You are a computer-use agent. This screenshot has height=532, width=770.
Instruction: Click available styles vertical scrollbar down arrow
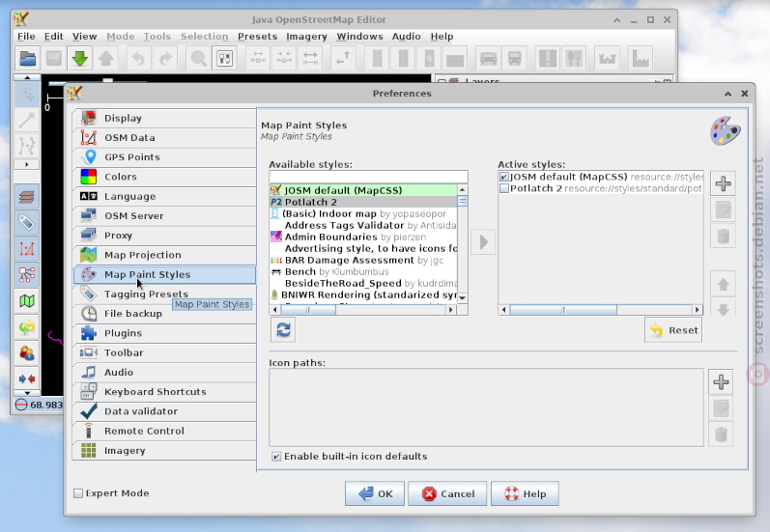tap(462, 298)
